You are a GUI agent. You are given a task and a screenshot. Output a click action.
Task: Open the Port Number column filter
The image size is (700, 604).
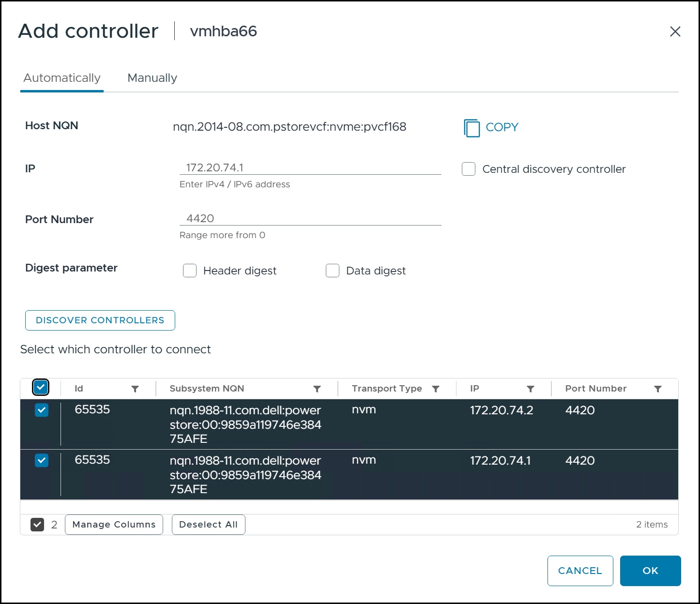click(x=658, y=389)
